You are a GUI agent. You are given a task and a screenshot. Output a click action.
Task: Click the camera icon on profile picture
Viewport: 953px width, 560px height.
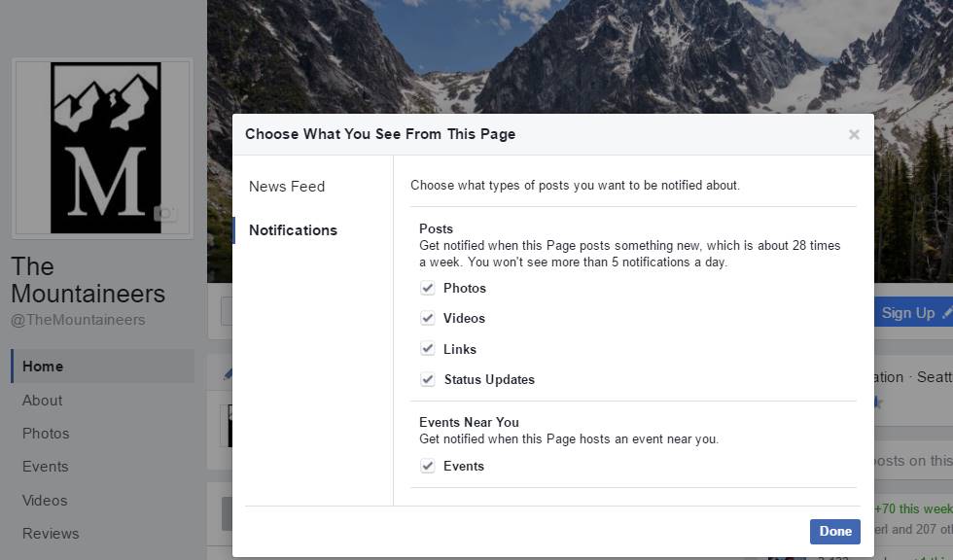point(165,214)
